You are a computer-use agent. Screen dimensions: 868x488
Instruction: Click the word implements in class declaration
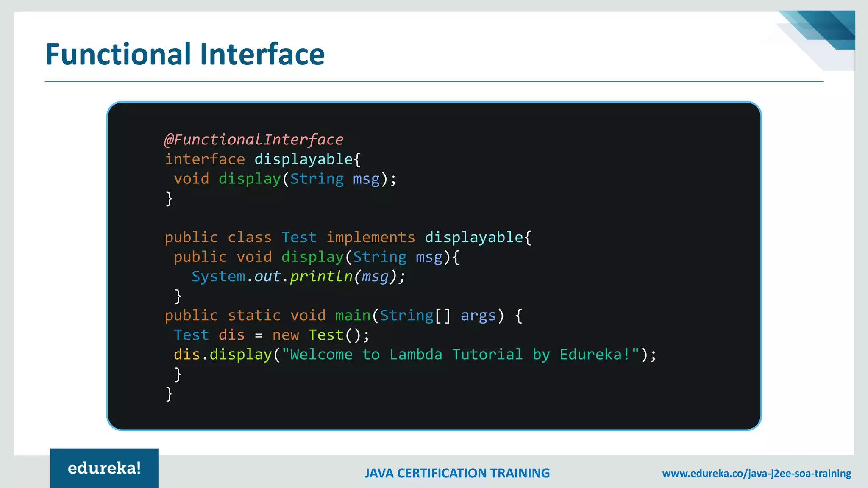click(x=370, y=237)
